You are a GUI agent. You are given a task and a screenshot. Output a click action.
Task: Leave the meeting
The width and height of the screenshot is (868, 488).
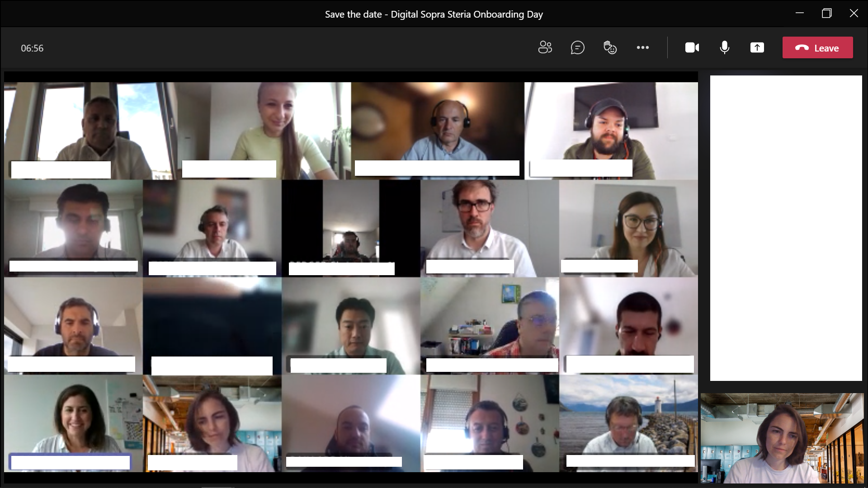[x=817, y=47]
